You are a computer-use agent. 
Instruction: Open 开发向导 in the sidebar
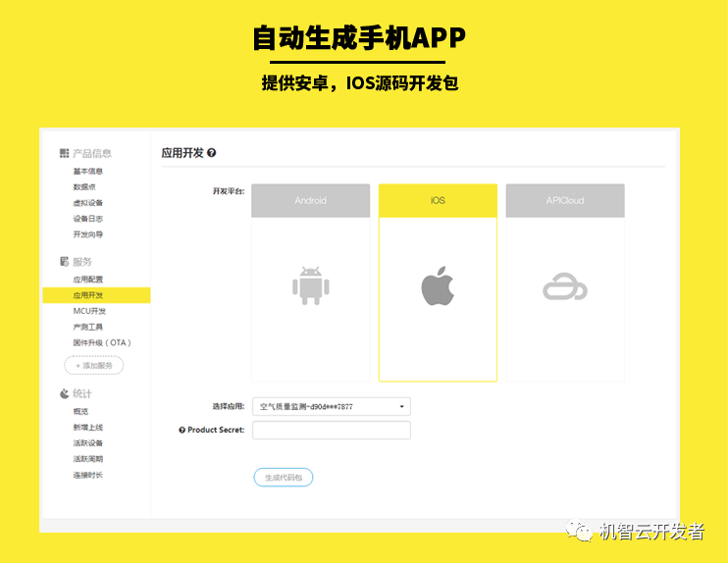[87, 234]
